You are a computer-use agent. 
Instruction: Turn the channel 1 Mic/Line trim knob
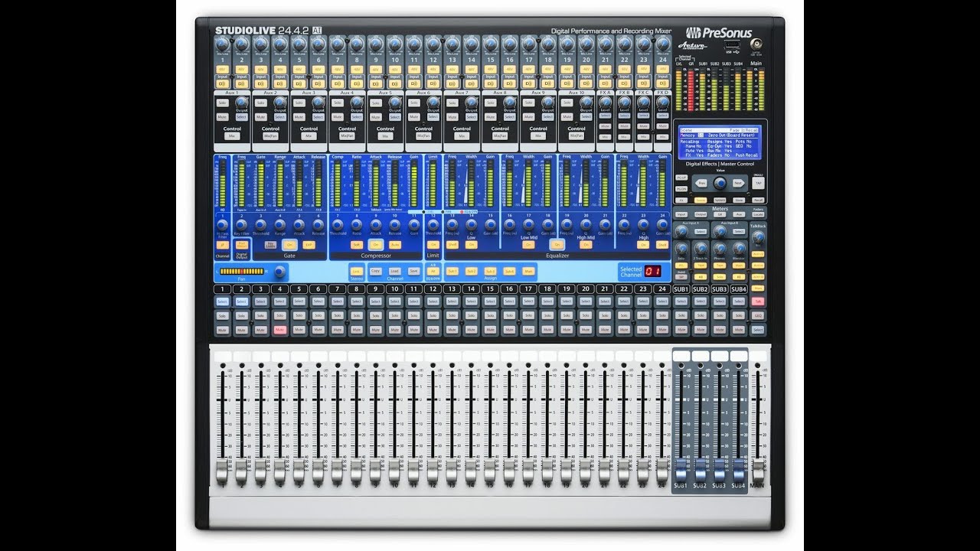point(222,44)
